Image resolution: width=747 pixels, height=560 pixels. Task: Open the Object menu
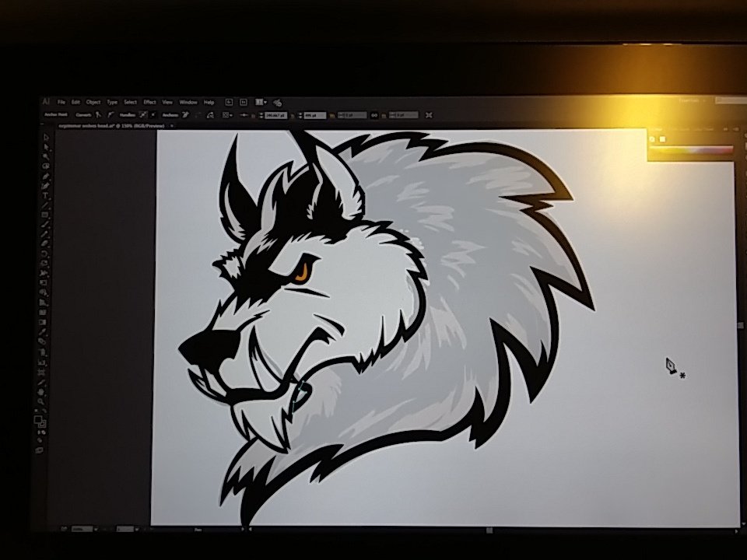point(93,102)
